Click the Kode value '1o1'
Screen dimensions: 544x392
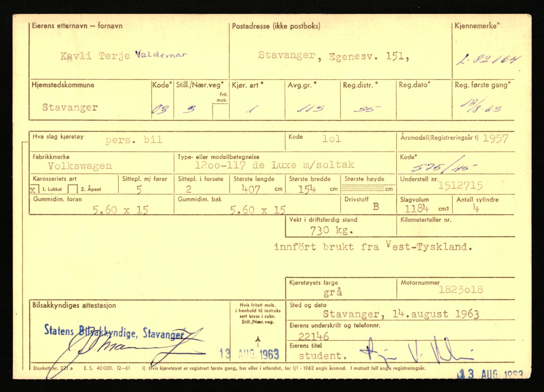331,139
